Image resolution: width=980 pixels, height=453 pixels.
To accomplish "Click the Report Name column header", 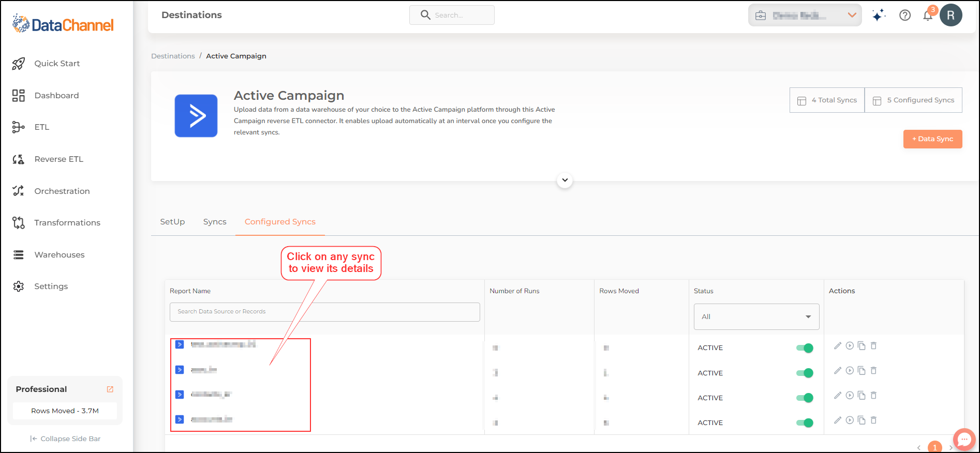I will point(190,291).
